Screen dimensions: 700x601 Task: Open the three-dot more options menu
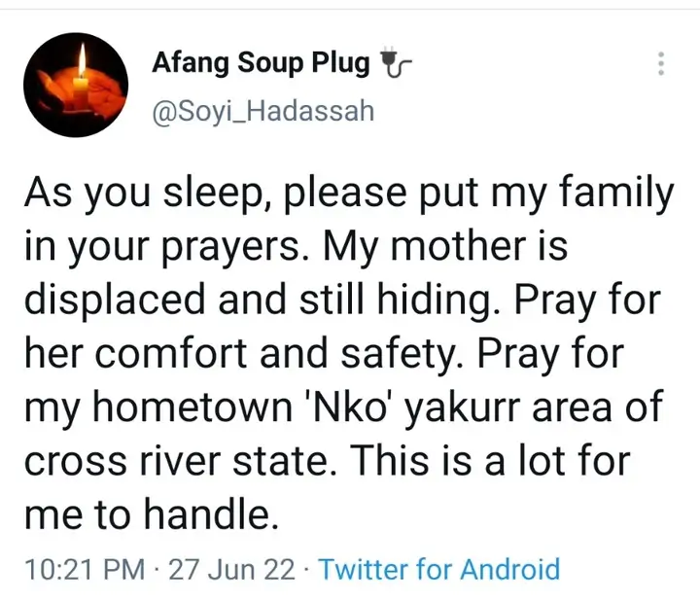click(662, 64)
